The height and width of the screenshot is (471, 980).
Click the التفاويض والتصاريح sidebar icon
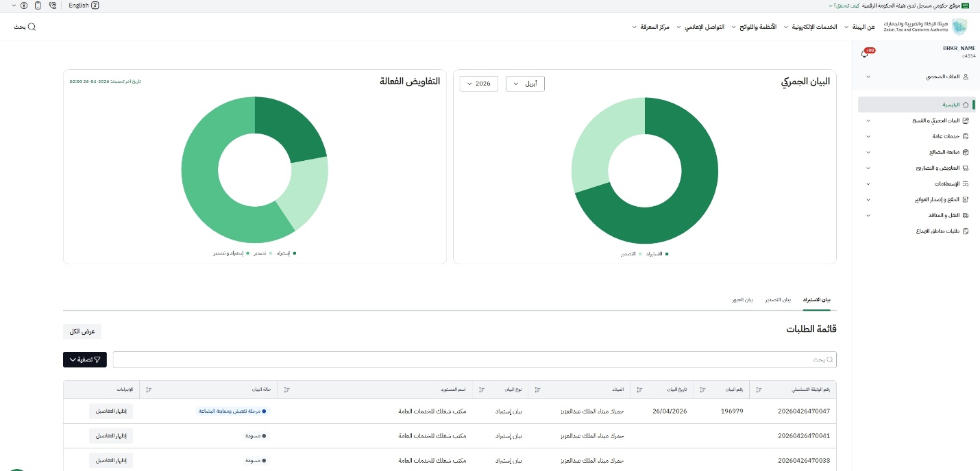tap(966, 168)
